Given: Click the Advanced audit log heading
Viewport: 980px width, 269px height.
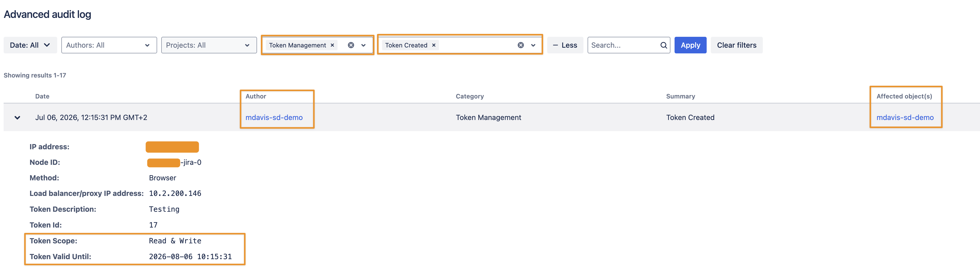Looking at the screenshot, I should [48, 14].
